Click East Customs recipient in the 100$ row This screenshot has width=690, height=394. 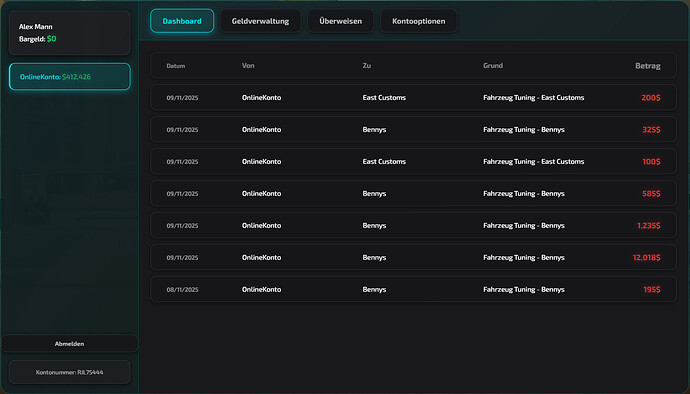(x=384, y=162)
